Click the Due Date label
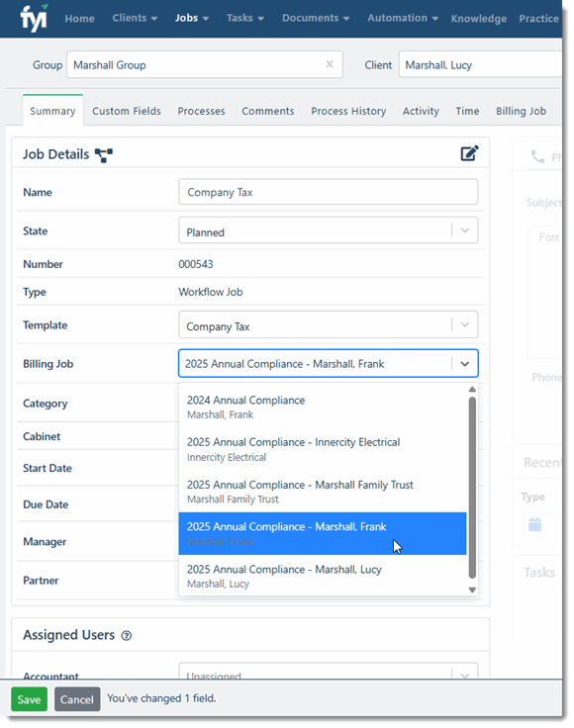The image size is (574, 728). 46,504
